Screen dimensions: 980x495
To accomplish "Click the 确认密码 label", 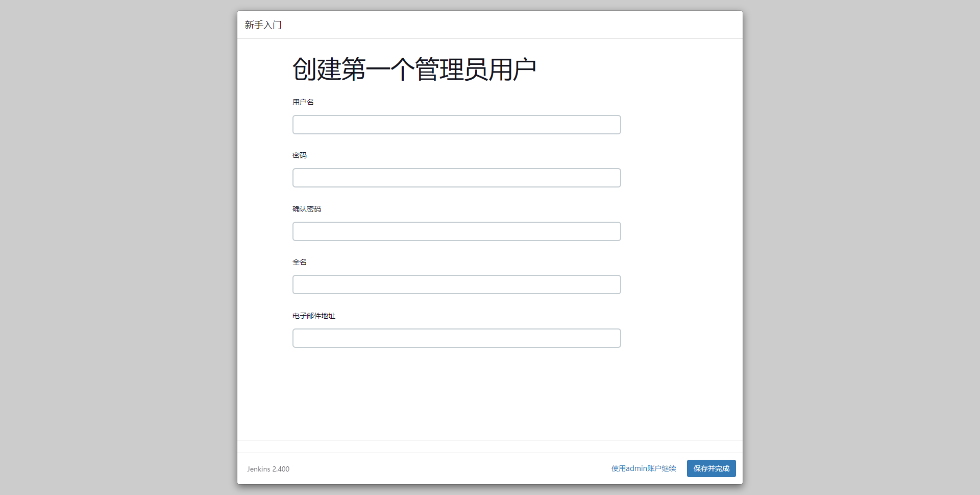I will [x=307, y=209].
